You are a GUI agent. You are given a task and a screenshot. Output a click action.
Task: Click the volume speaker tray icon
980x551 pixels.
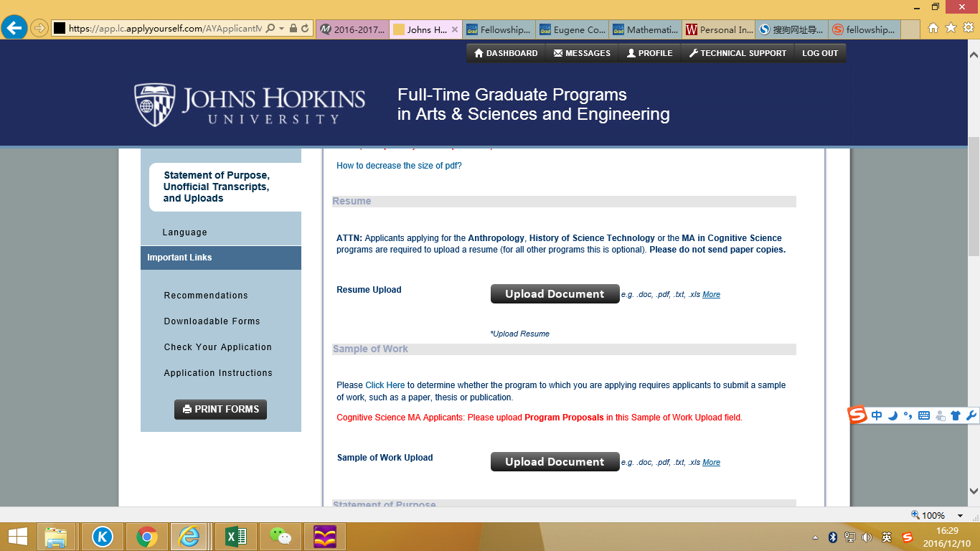coord(867,537)
